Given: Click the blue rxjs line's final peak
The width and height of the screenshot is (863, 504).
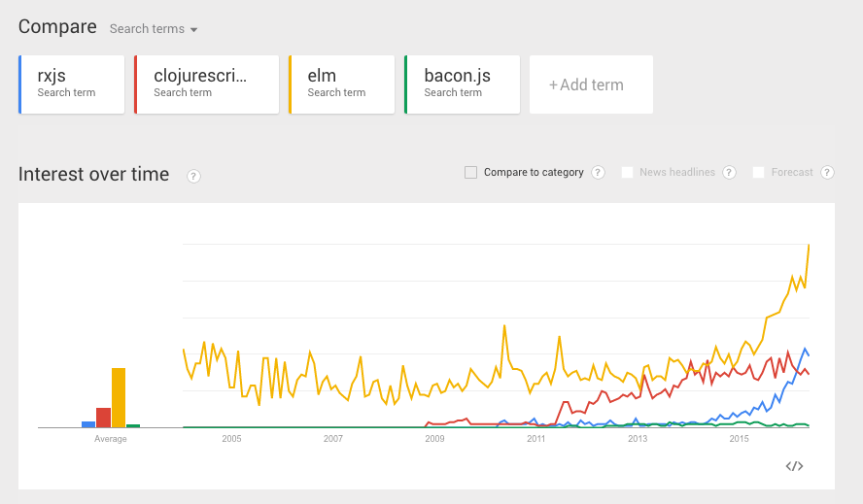Looking at the screenshot, I should coord(806,349).
